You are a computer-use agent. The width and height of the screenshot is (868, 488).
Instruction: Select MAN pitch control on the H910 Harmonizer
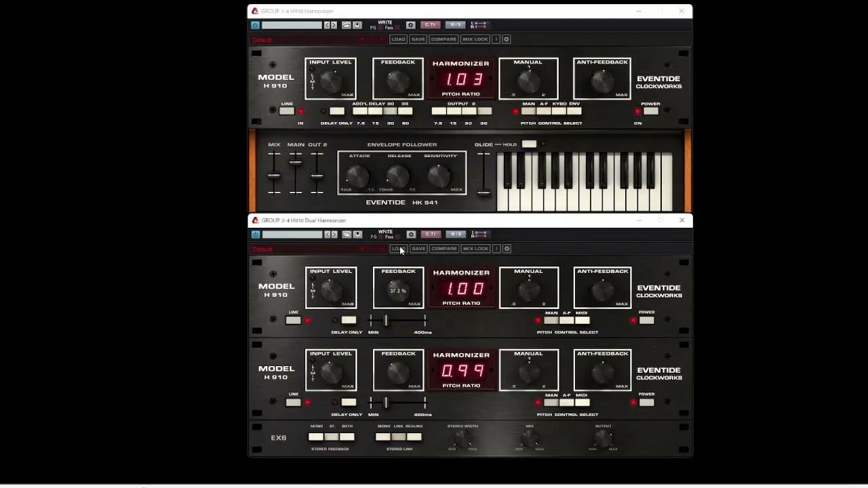tap(529, 111)
